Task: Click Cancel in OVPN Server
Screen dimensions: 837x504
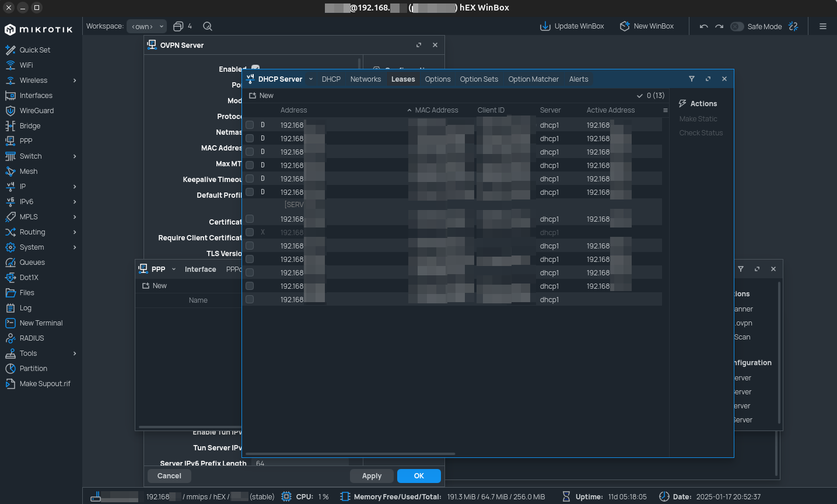Action: (x=169, y=476)
